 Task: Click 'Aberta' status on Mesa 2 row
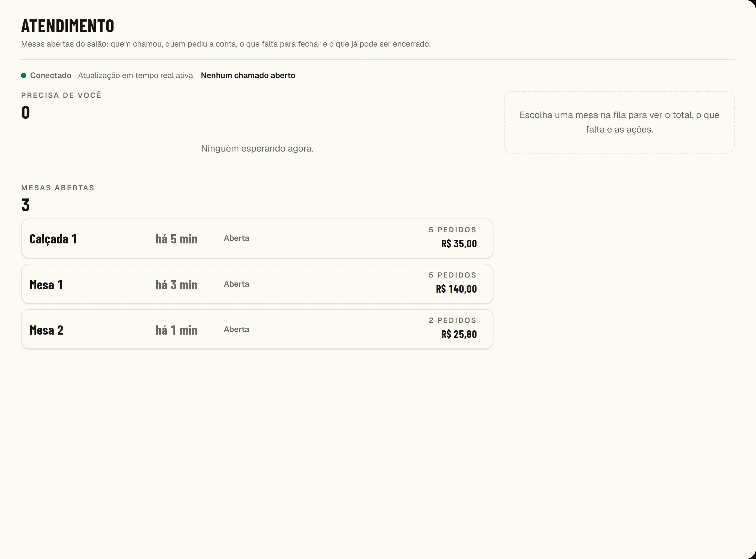[x=237, y=330]
